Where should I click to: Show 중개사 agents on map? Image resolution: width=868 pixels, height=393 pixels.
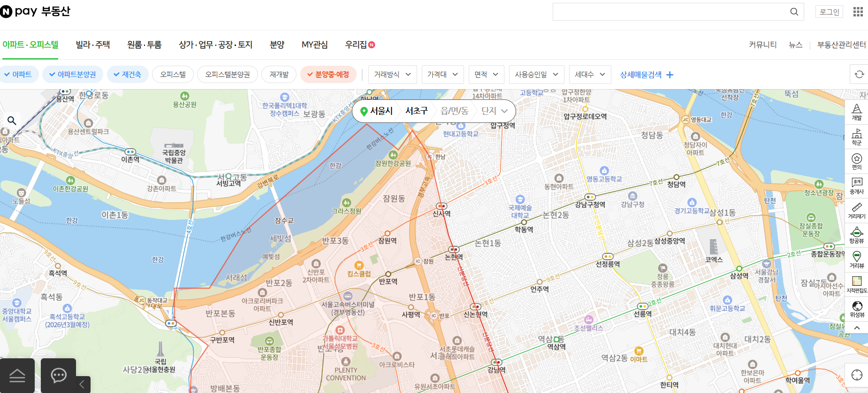[x=857, y=186]
